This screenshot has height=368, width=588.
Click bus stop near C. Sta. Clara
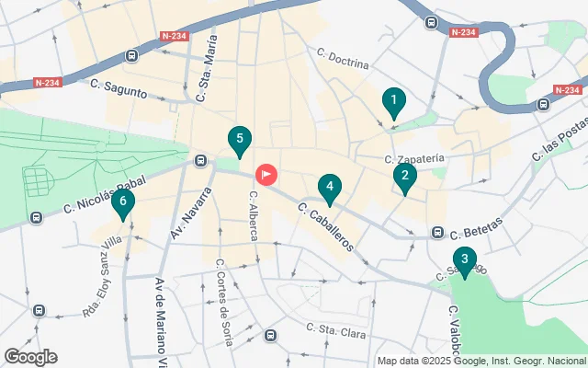[x=270, y=335]
